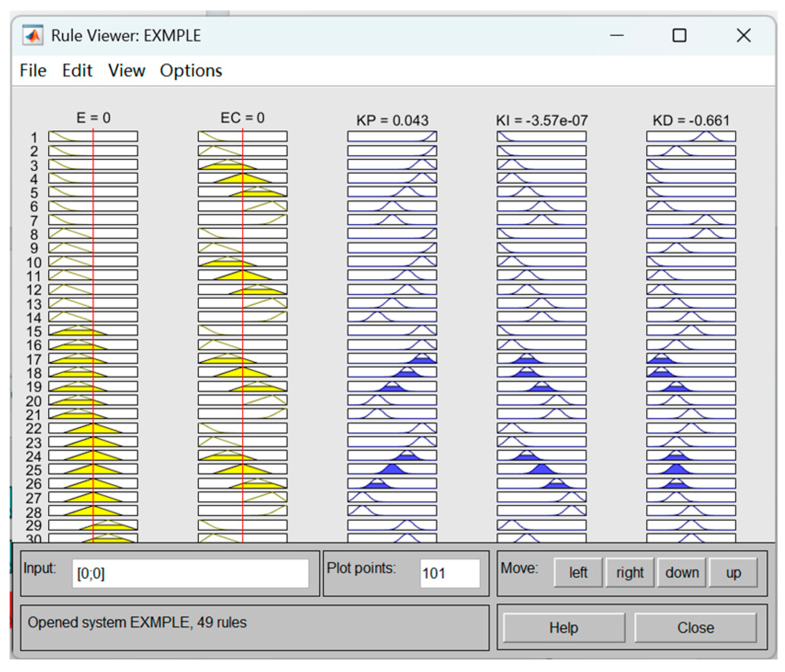The image size is (785, 672).
Task: Click the red line in EC column
Action: pyautogui.click(x=243, y=335)
